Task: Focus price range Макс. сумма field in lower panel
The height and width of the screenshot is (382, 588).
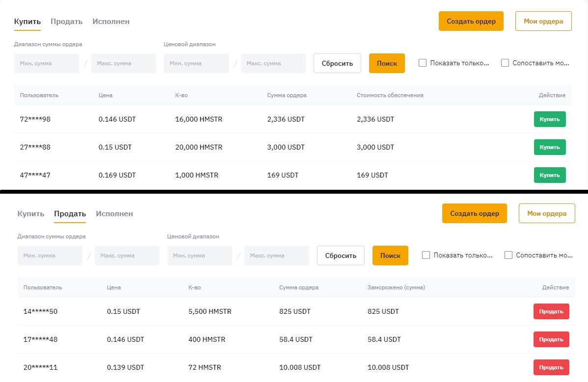Action: [277, 255]
